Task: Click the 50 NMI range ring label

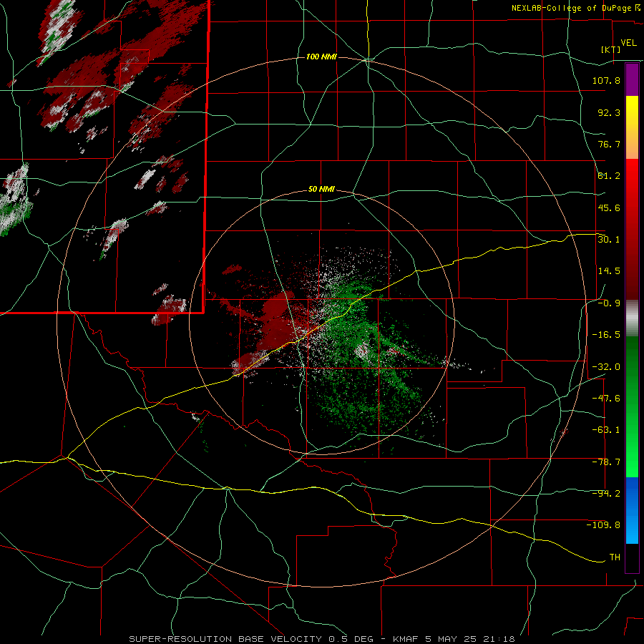Action: tap(321, 190)
